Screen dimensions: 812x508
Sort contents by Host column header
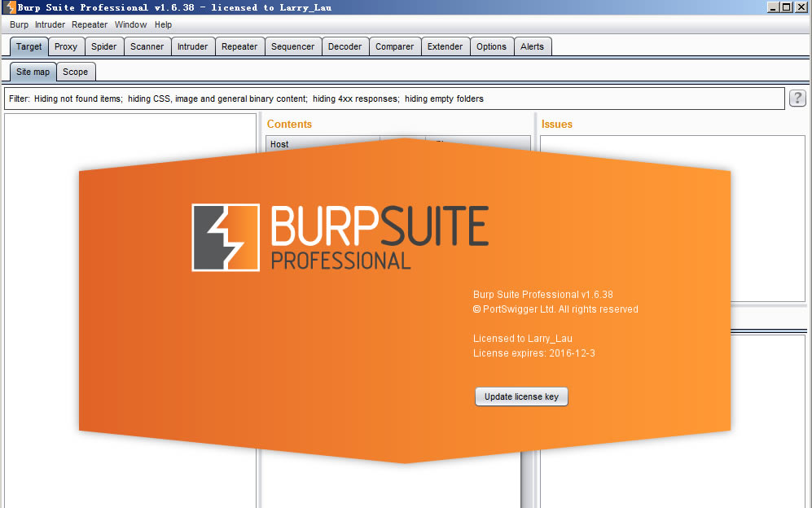coord(322,144)
